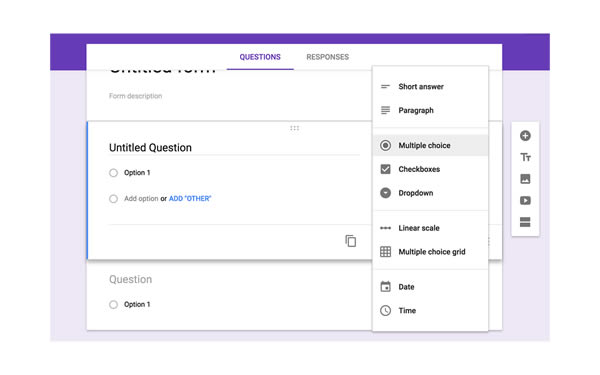This screenshot has height=375, width=600.
Task: Open the Questions tab
Action: tap(260, 57)
